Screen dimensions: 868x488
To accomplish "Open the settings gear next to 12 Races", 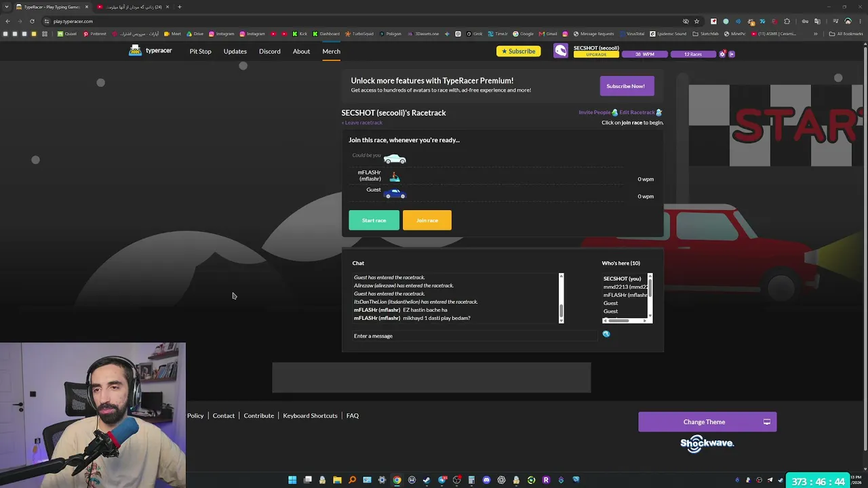I will [x=723, y=54].
